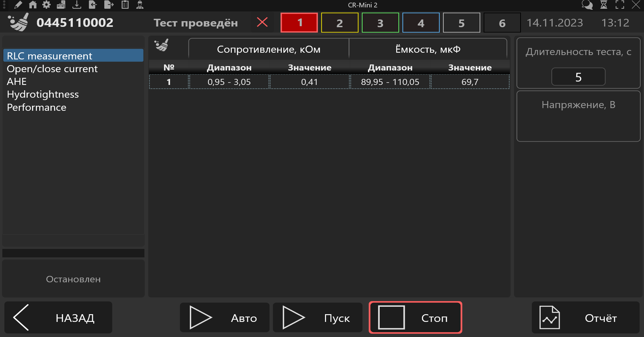This screenshot has width=644, height=337.
Task: Select channel 3 green button
Action: tap(380, 23)
